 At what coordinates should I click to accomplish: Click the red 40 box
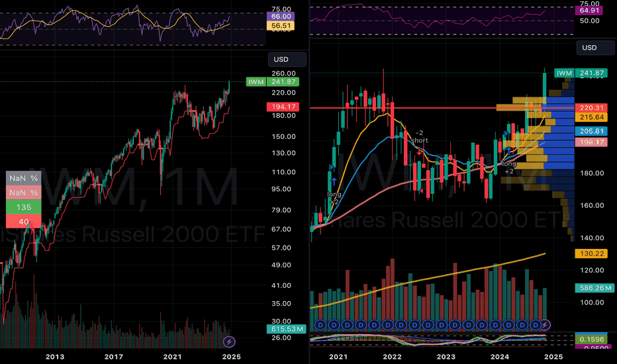click(x=24, y=222)
